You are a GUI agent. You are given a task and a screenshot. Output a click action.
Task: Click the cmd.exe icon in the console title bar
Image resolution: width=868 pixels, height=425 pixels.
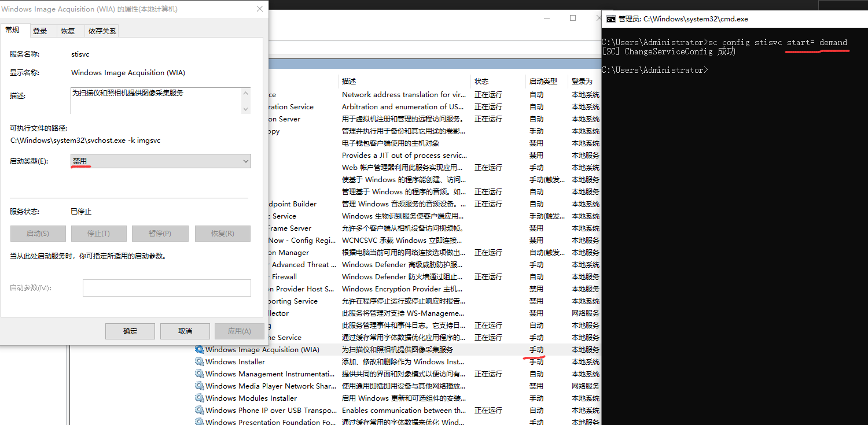click(x=610, y=19)
